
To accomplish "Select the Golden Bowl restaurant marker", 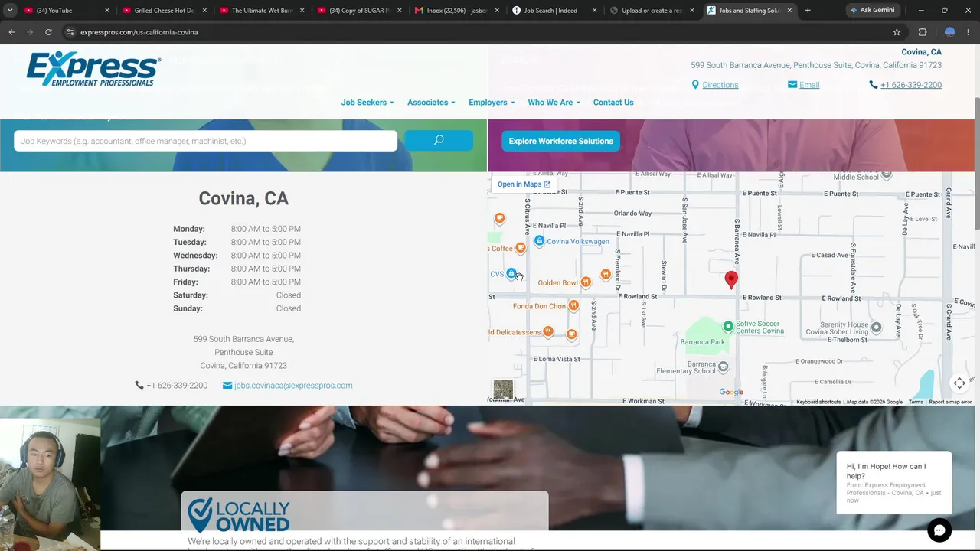I will point(586,282).
